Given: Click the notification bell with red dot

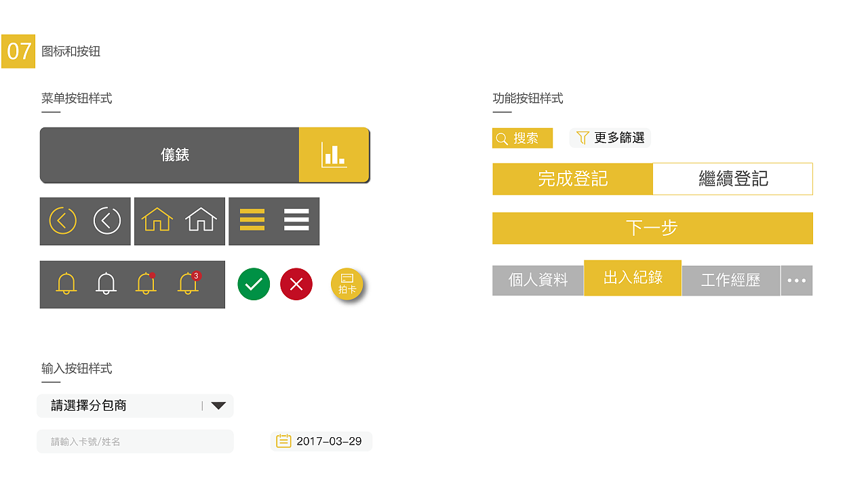Looking at the screenshot, I should click(x=146, y=284).
